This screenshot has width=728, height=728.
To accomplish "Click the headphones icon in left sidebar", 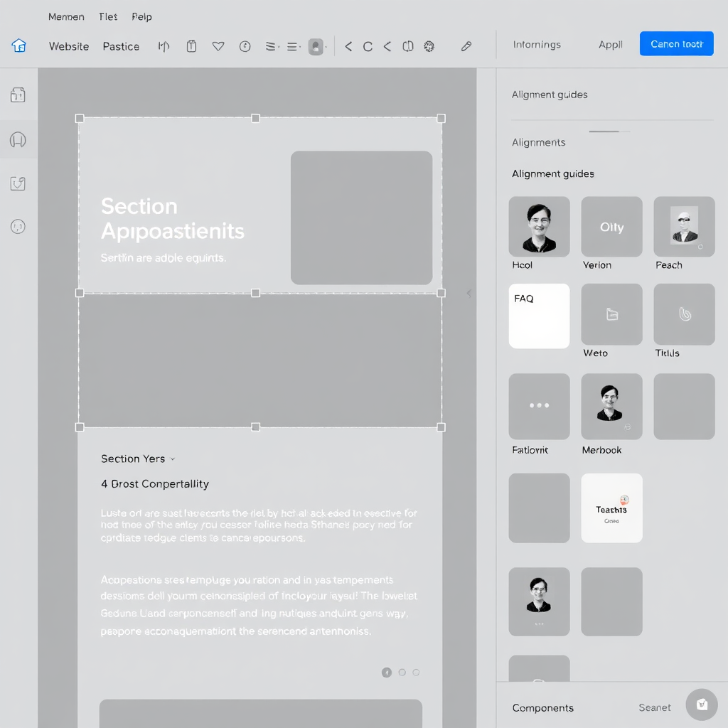I will [x=18, y=140].
